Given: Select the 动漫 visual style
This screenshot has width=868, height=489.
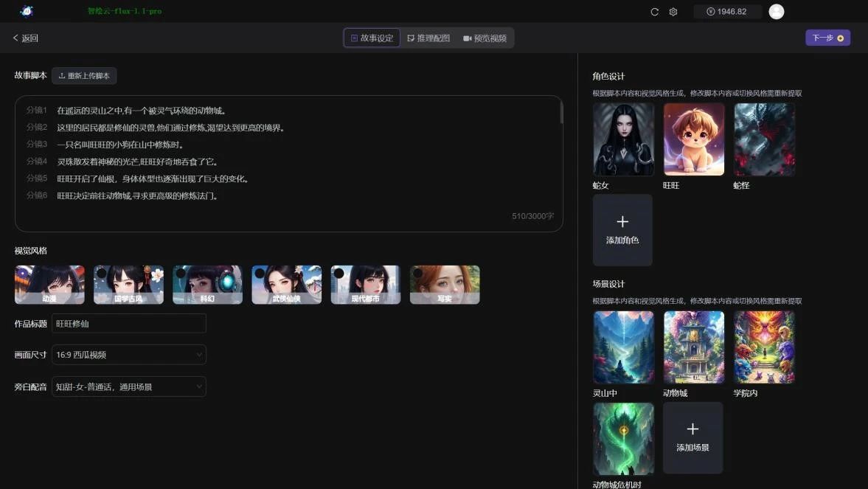Looking at the screenshot, I should 49,285.
